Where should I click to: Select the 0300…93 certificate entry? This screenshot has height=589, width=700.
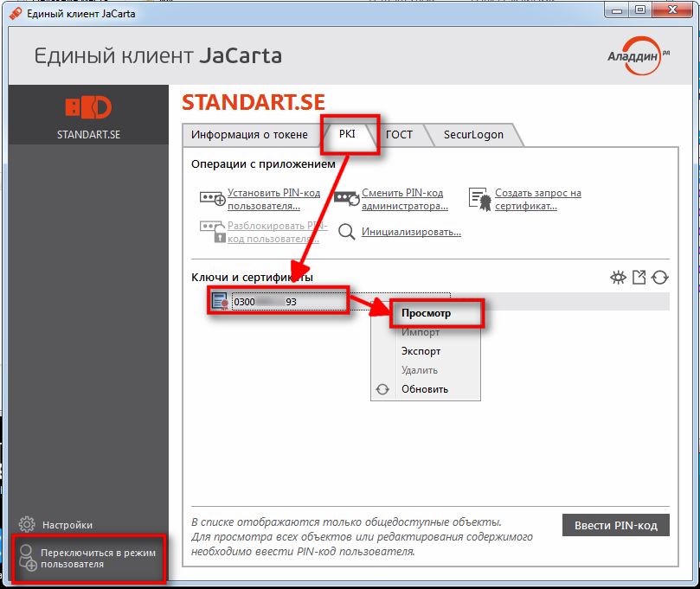265,302
